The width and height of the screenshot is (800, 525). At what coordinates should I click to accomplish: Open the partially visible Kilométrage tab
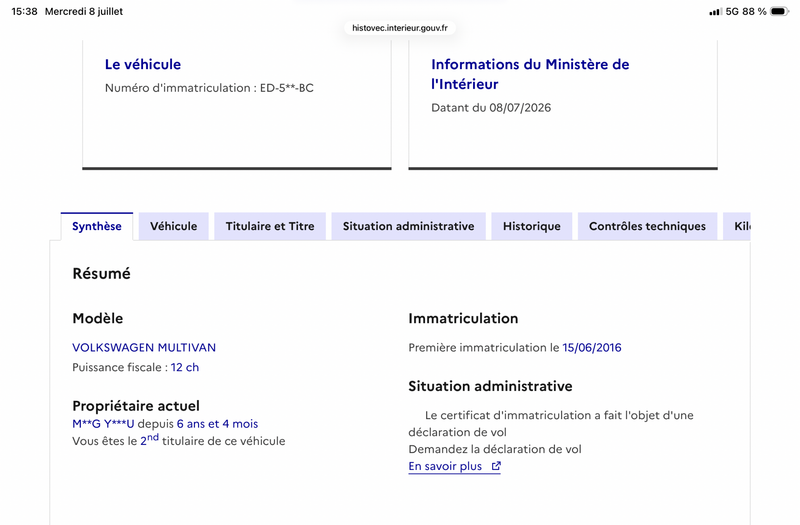pyautogui.click(x=737, y=226)
